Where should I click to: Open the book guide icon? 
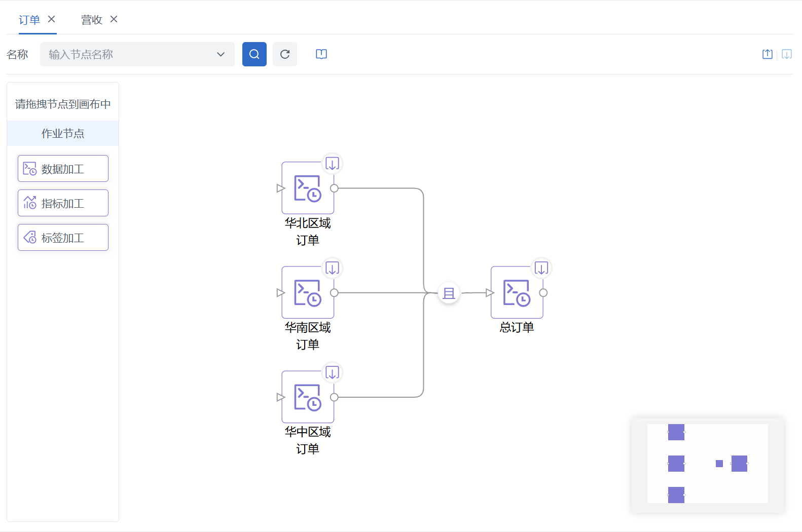(321, 54)
